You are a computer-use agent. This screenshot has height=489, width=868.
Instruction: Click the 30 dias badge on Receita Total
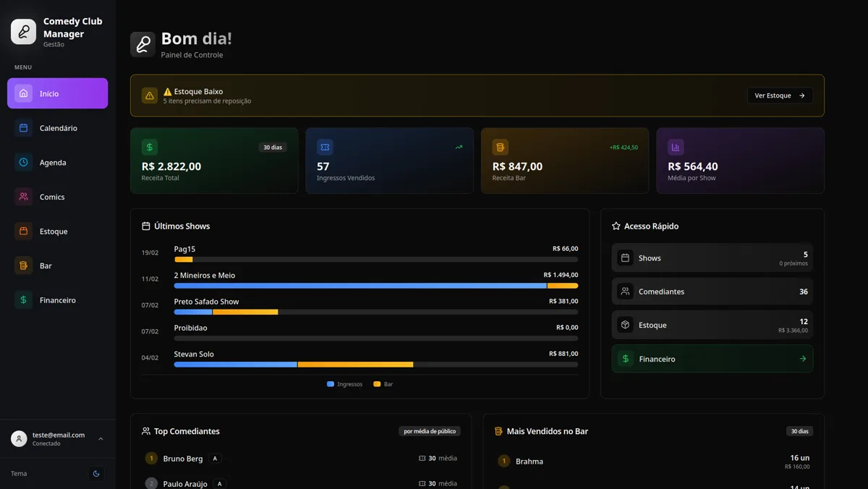273,148
